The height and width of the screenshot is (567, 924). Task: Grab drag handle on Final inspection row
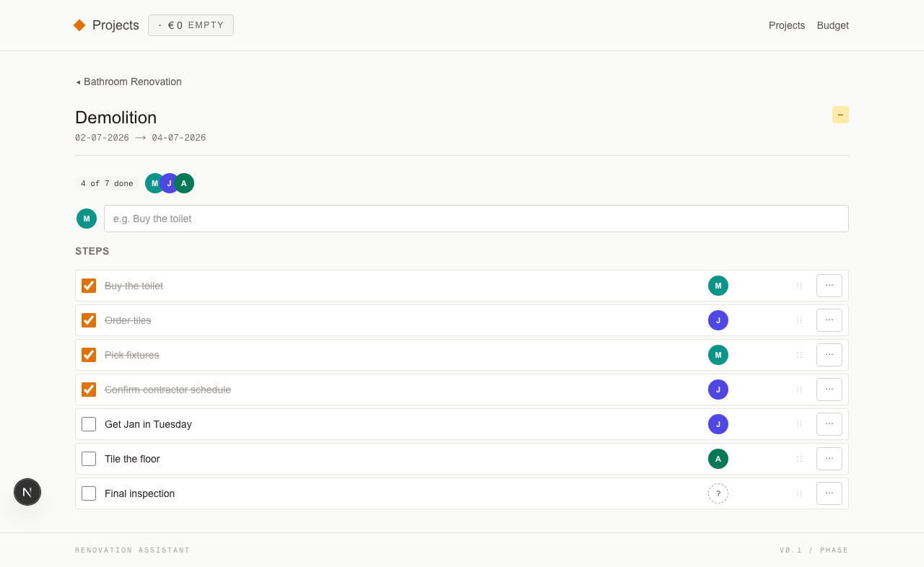[799, 493]
